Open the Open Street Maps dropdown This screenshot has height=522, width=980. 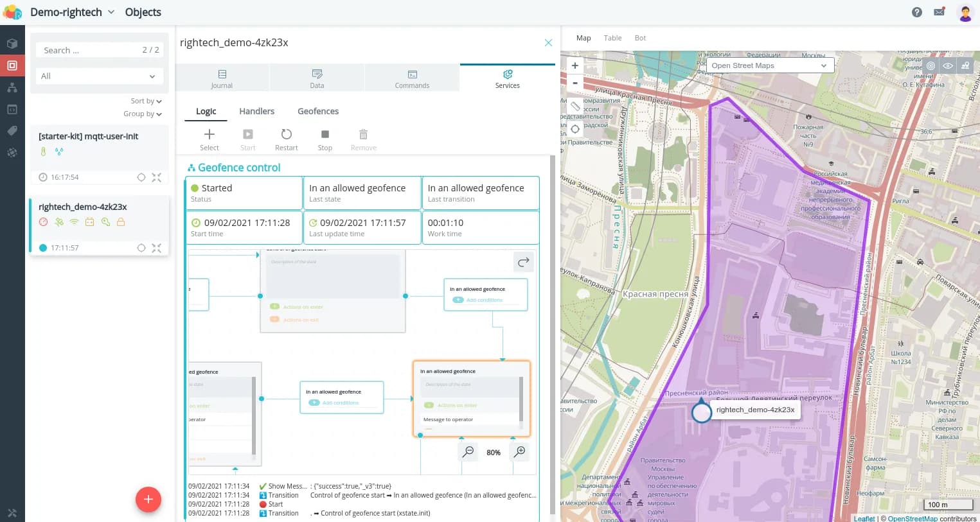(x=769, y=65)
